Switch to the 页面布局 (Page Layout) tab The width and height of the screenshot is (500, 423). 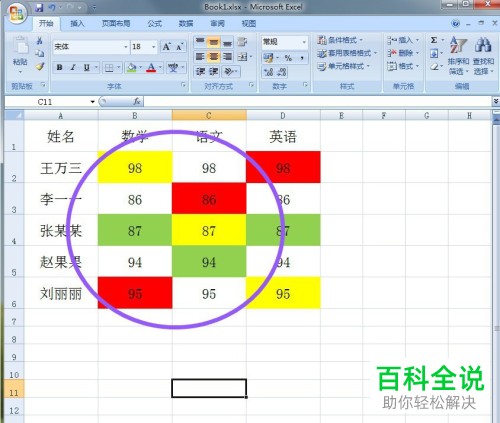click(116, 23)
